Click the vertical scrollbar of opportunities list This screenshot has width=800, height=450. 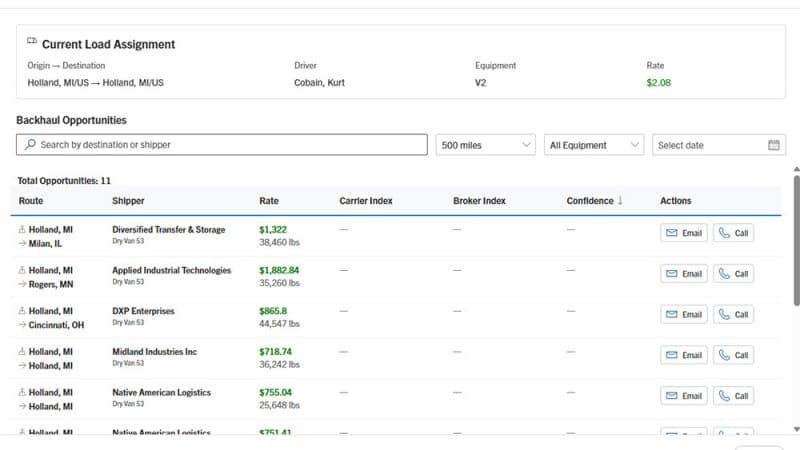click(796, 240)
